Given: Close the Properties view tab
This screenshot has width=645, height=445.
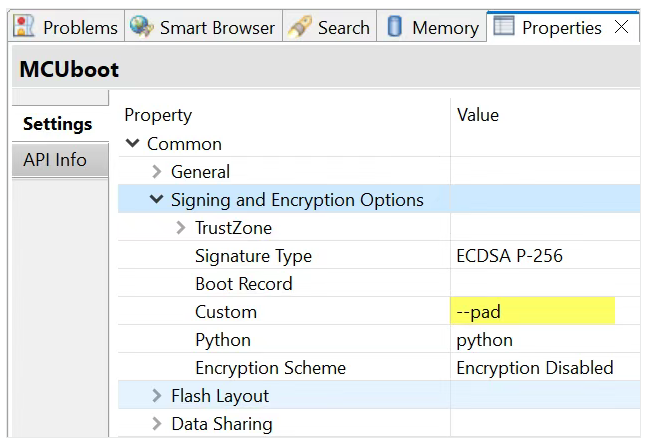Looking at the screenshot, I should point(621,27).
